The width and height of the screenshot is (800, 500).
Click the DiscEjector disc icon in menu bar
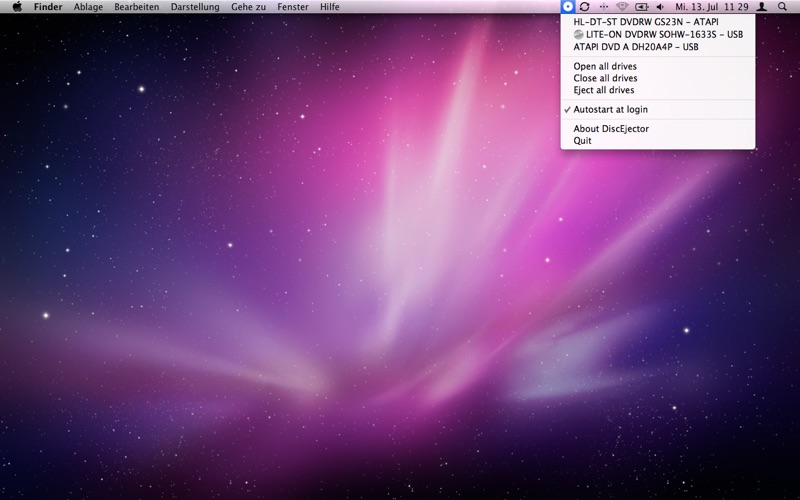tap(567, 7)
